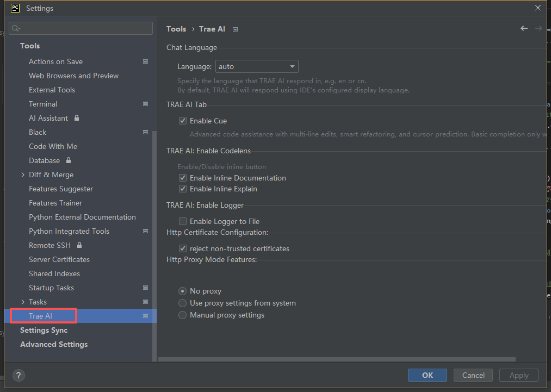Click the project-level icon beside Python Integrated Tools
The width and height of the screenshot is (551, 392).
(145, 231)
